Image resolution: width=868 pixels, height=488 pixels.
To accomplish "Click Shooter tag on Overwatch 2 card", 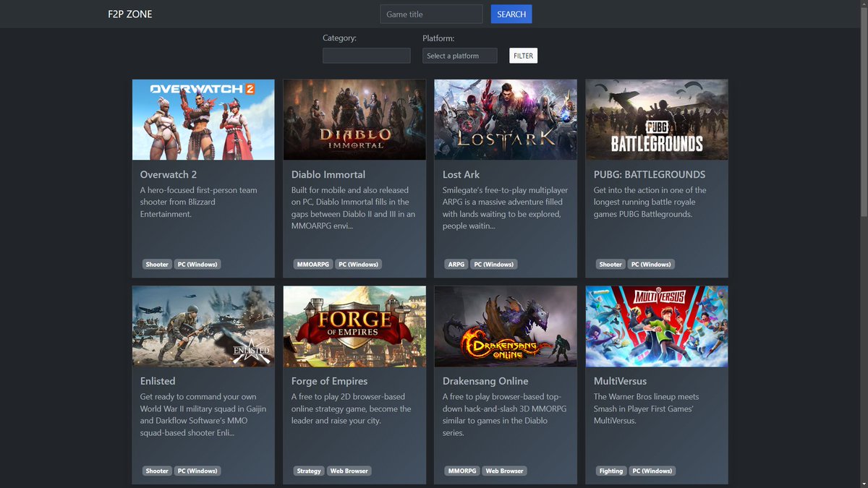I will tap(157, 265).
